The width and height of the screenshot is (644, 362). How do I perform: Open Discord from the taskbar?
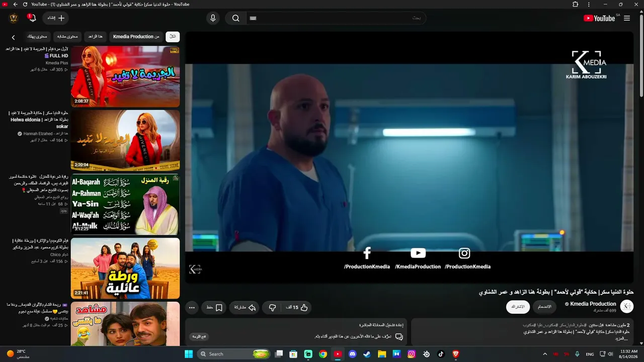pyautogui.click(x=352, y=354)
